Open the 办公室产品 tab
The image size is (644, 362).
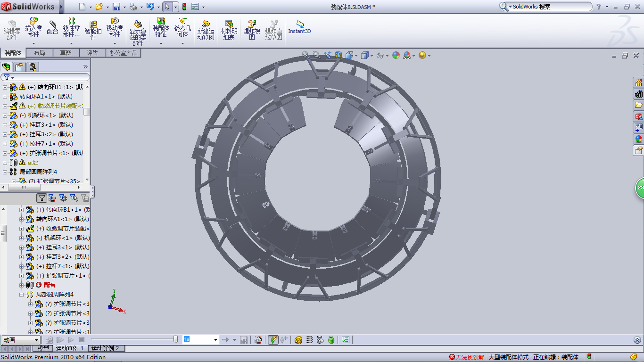[124, 53]
